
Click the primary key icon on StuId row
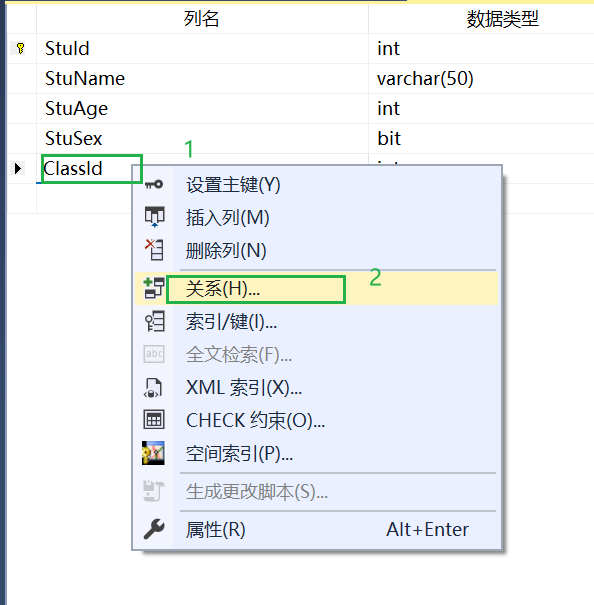pos(20,49)
